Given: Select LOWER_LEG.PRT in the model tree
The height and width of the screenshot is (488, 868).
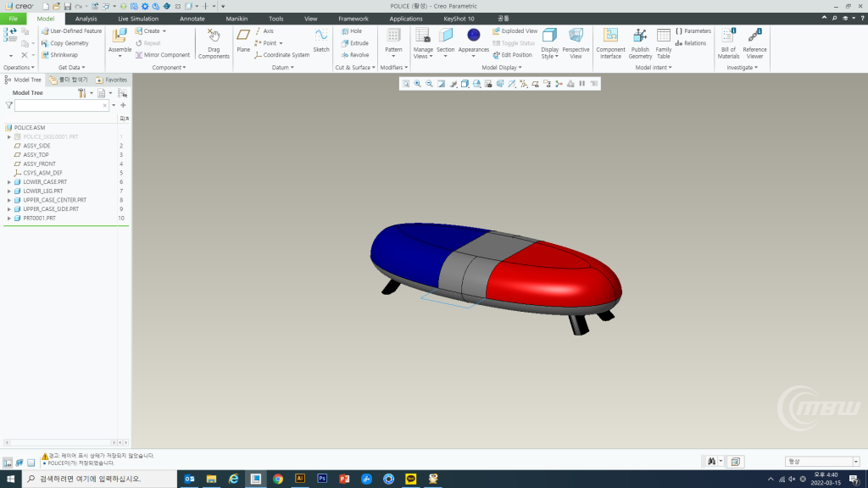Looking at the screenshot, I should pos(42,191).
